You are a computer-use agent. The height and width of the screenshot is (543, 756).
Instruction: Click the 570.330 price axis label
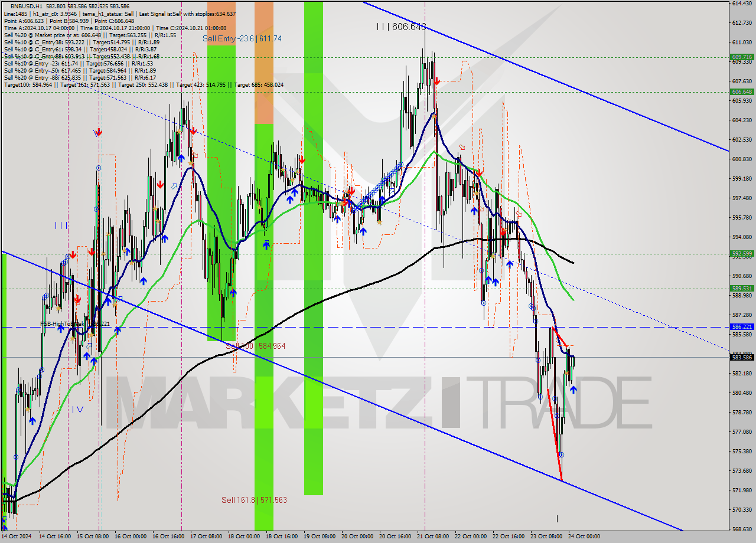click(x=742, y=510)
